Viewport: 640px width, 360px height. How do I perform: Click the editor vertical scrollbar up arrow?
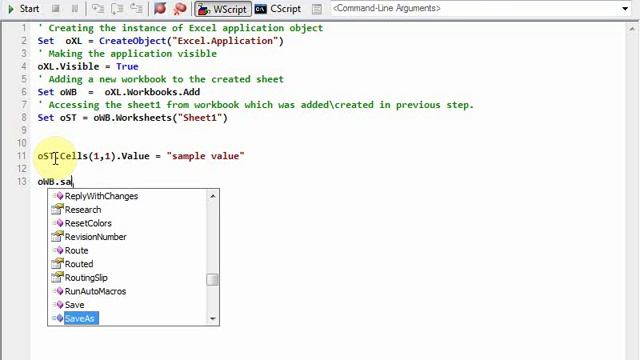coord(633,29)
